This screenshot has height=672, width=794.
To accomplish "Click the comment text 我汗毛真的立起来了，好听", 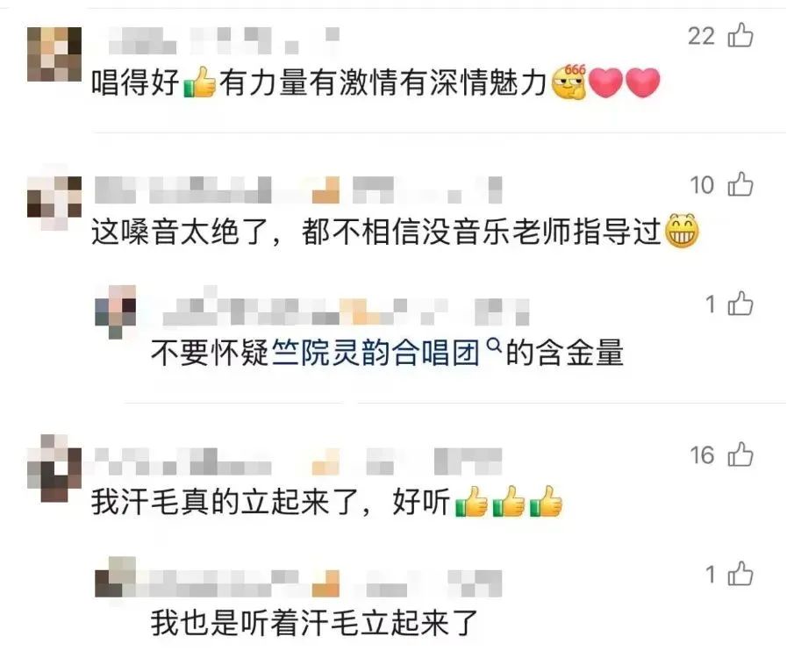I will (326, 502).
